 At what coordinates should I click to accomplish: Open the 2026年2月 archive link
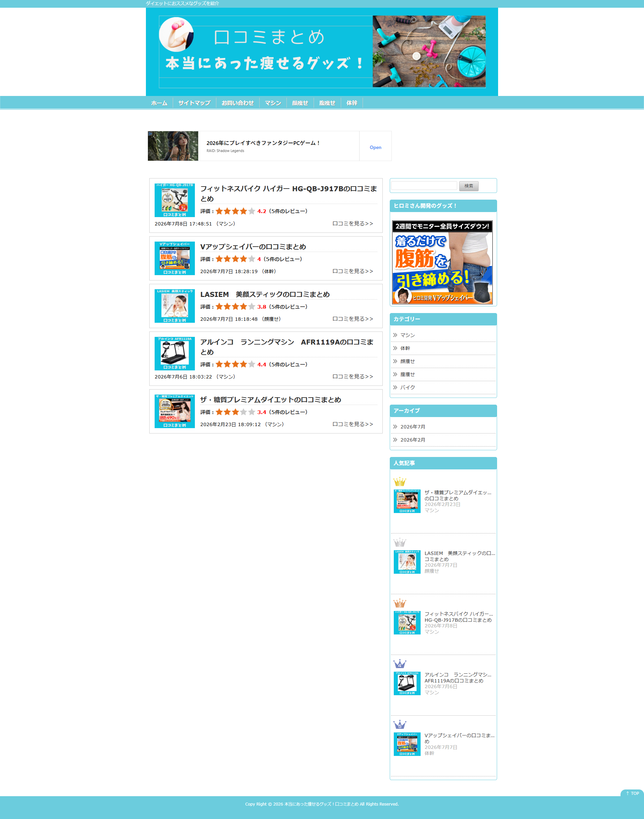[x=413, y=440]
